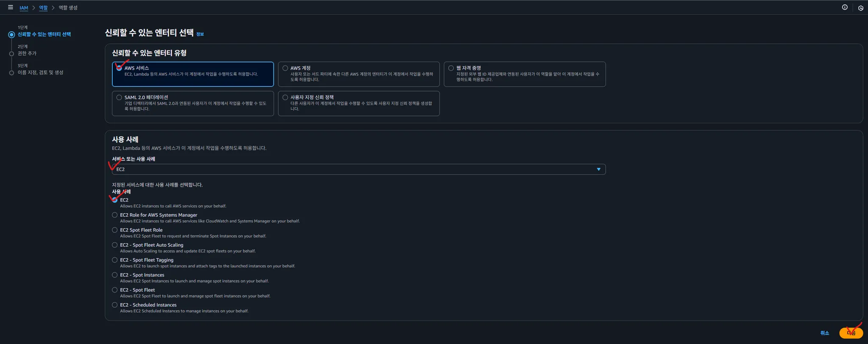Select SAML 2.0 페더레이션 option

tap(119, 98)
